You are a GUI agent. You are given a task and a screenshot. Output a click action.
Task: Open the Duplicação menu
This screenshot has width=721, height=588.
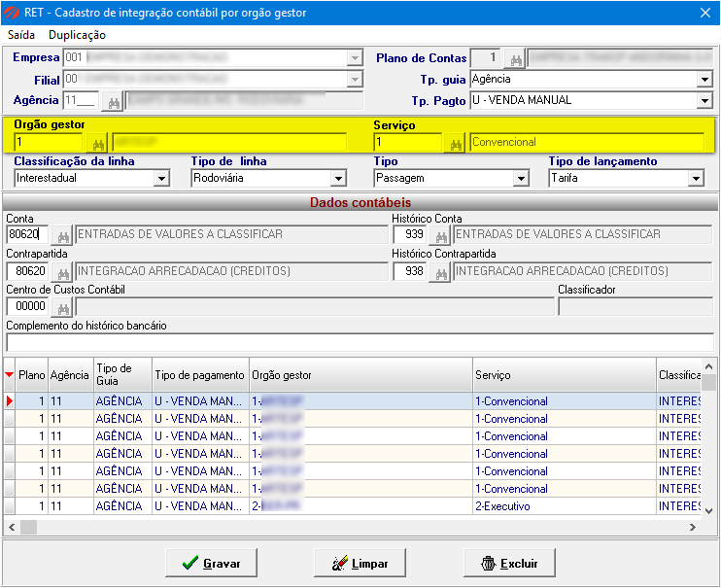(x=78, y=35)
